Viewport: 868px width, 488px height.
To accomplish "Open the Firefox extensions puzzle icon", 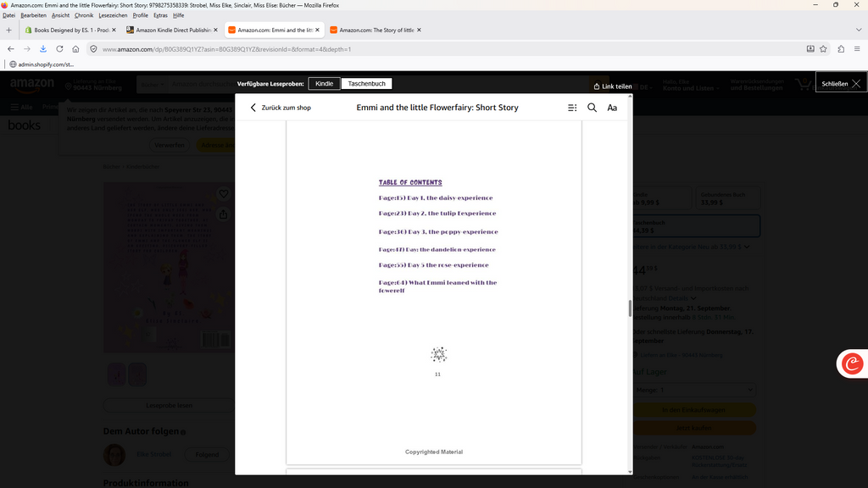I will point(841,49).
